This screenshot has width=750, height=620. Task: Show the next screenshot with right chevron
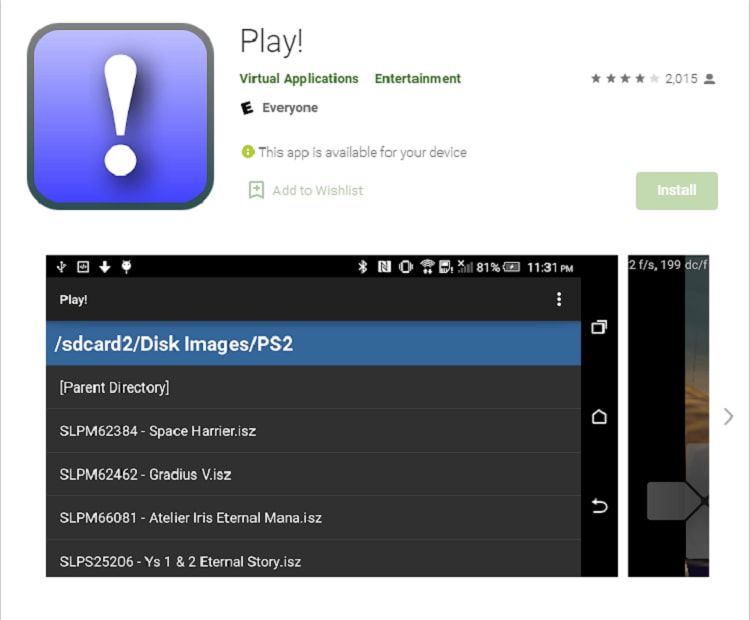pyautogui.click(x=728, y=417)
